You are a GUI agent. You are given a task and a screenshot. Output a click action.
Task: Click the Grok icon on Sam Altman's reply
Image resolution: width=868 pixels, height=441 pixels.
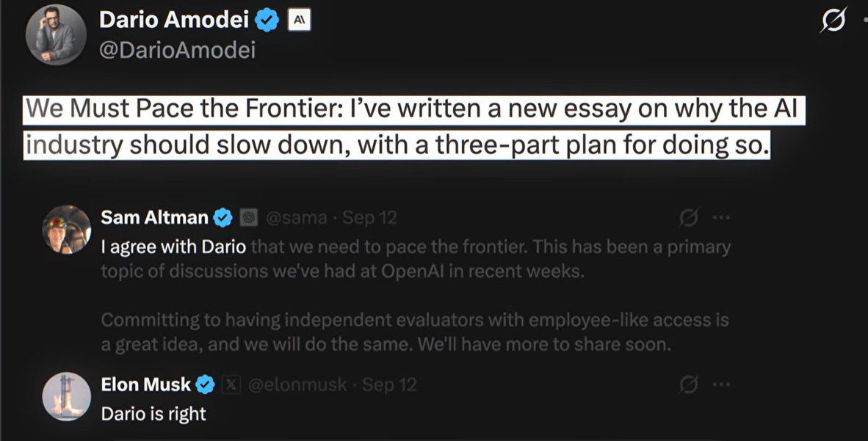point(688,217)
